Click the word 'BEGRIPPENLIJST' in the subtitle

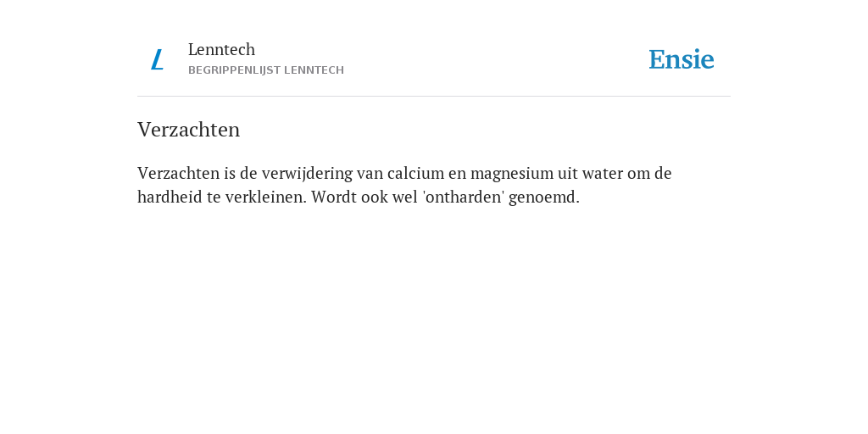pyautogui.click(x=234, y=70)
